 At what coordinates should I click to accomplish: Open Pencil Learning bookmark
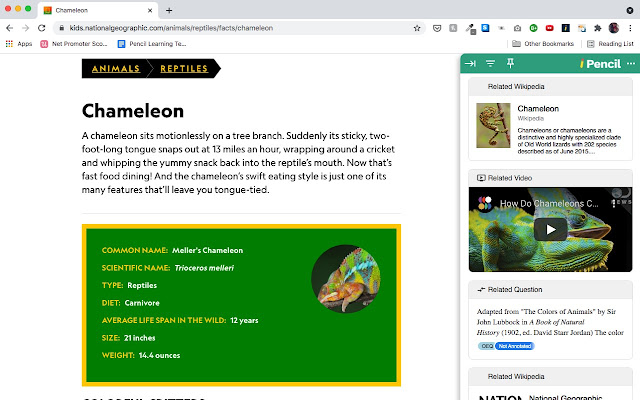click(x=152, y=44)
